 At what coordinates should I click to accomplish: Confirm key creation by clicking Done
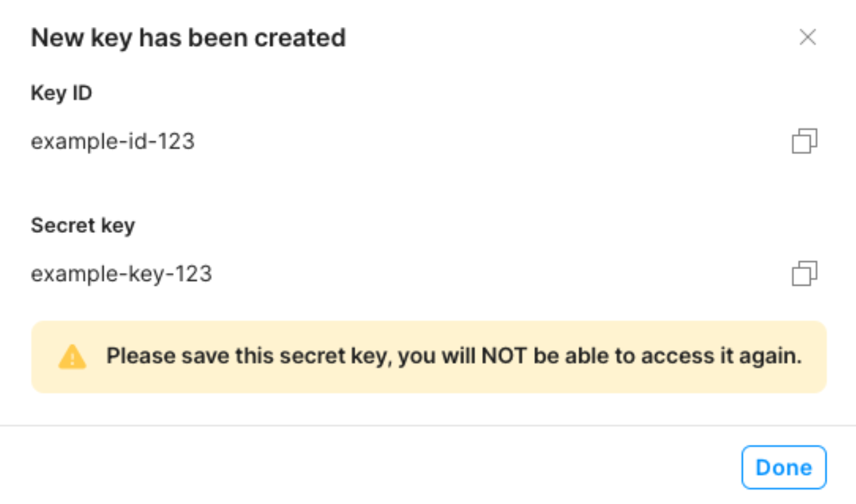784,467
